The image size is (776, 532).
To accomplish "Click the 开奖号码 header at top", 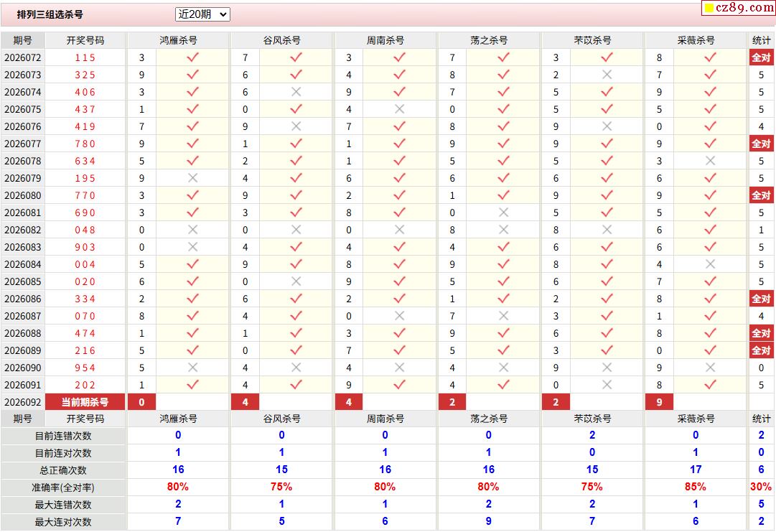I will tap(85, 40).
